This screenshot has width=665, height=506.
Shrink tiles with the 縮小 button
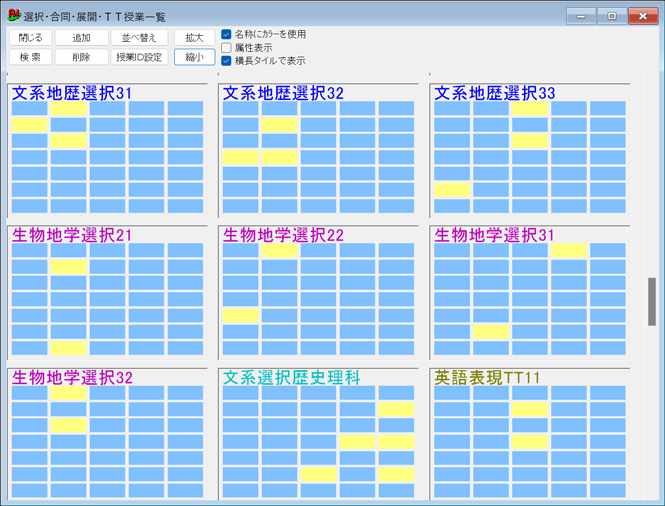(x=194, y=57)
